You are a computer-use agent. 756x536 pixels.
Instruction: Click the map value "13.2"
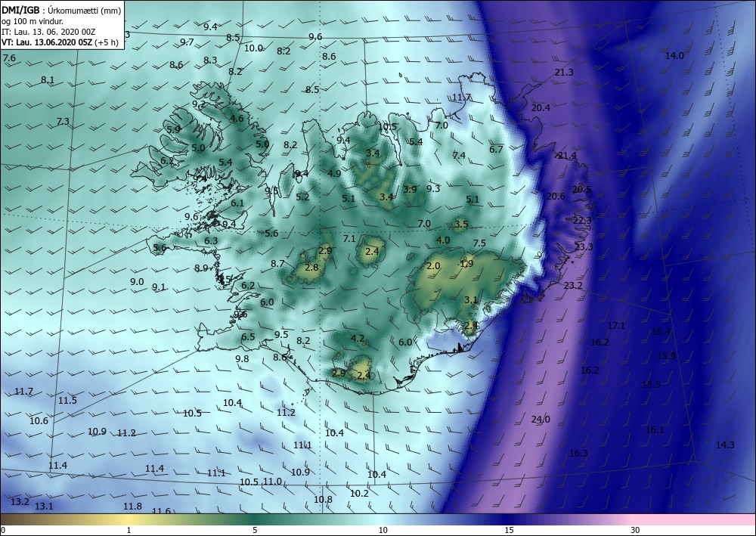[x=20, y=502]
